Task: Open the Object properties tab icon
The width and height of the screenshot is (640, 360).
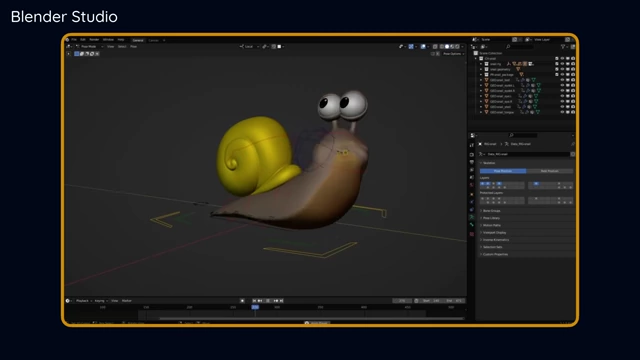Action: [x=472, y=194]
